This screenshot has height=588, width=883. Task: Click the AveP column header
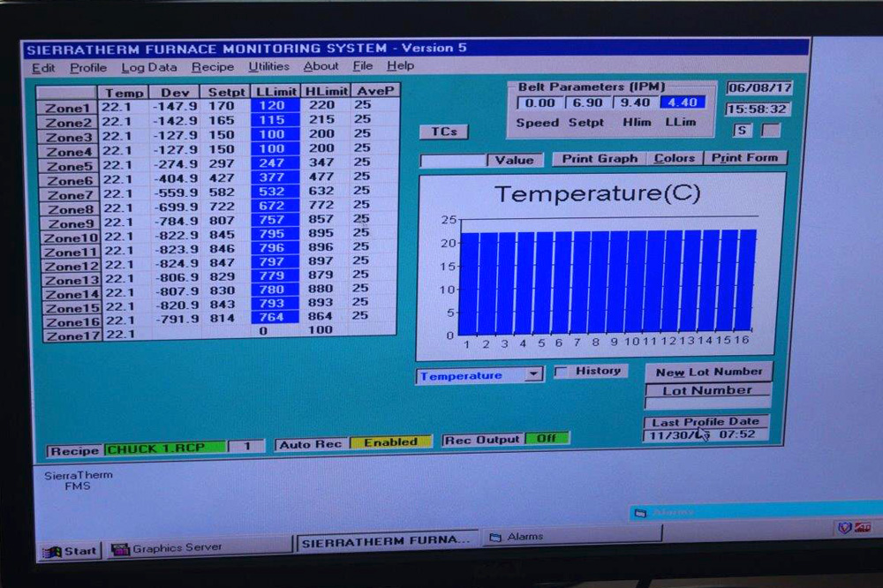[375, 90]
